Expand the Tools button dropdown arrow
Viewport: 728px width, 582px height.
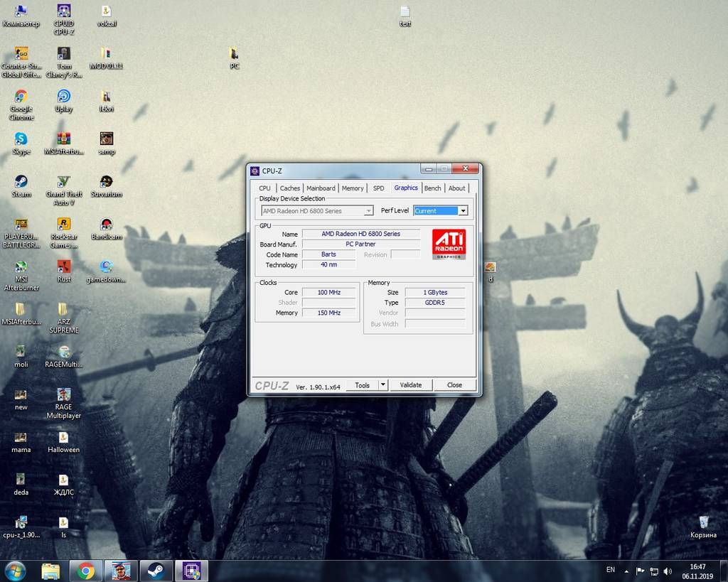382,385
